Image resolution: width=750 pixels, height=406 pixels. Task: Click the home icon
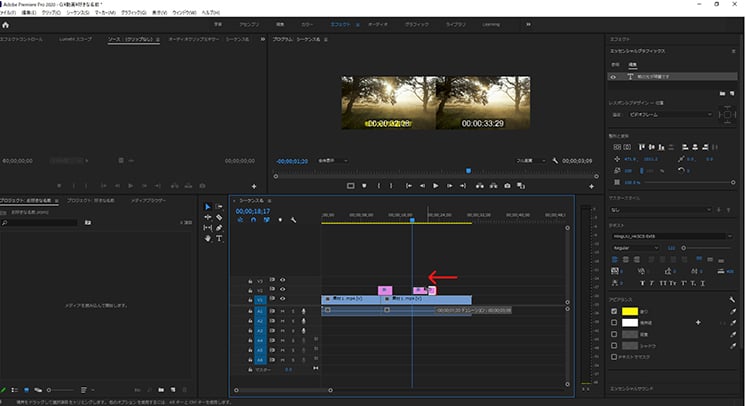tap(5, 25)
